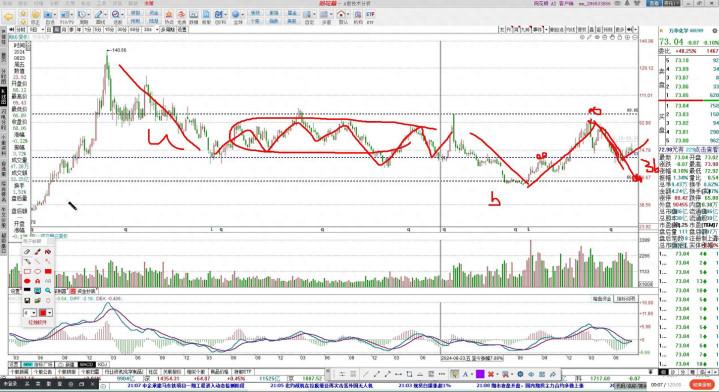Viewport: 719px width, 392px height.
Task: Choose the hollow rectangle shape tool
Action: pyautogui.click(x=27, y=271)
